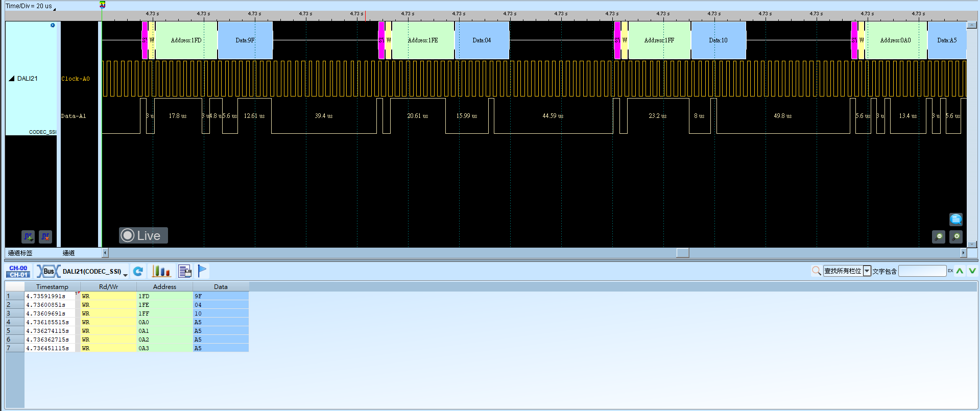Open the DALI21(CODEC_SSI) bus dropdown
This screenshot has width=980, height=411.
coord(125,275)
